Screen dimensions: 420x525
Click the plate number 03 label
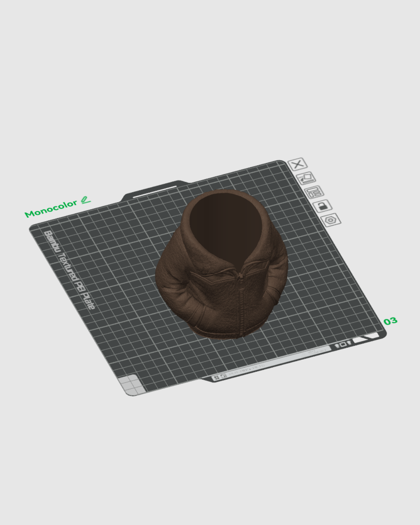390,321
